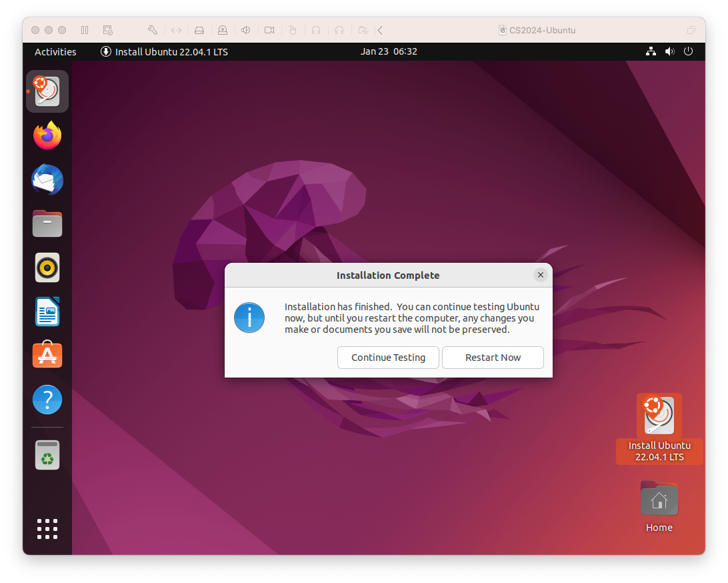Pause the virtual machine

[x=84, y=30]
